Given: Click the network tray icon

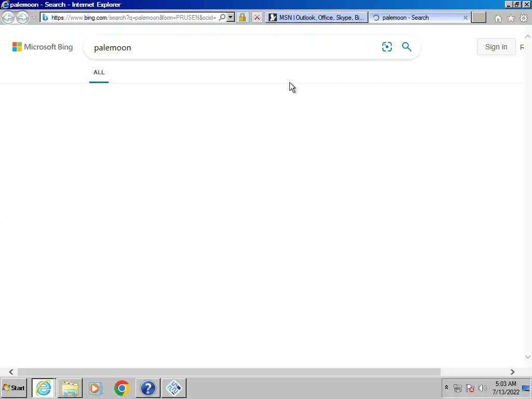Looking at the screenshot, I should click(457, 388).
